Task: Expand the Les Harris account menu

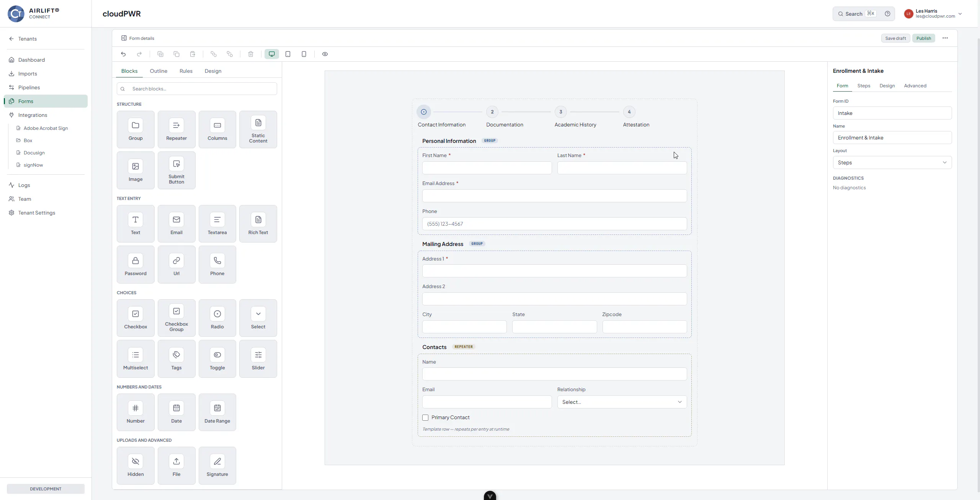Action: (933, 14)
